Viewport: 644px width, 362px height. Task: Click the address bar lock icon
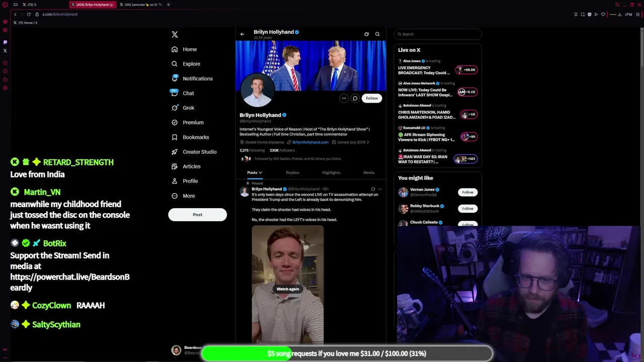(x=37, y=14)
